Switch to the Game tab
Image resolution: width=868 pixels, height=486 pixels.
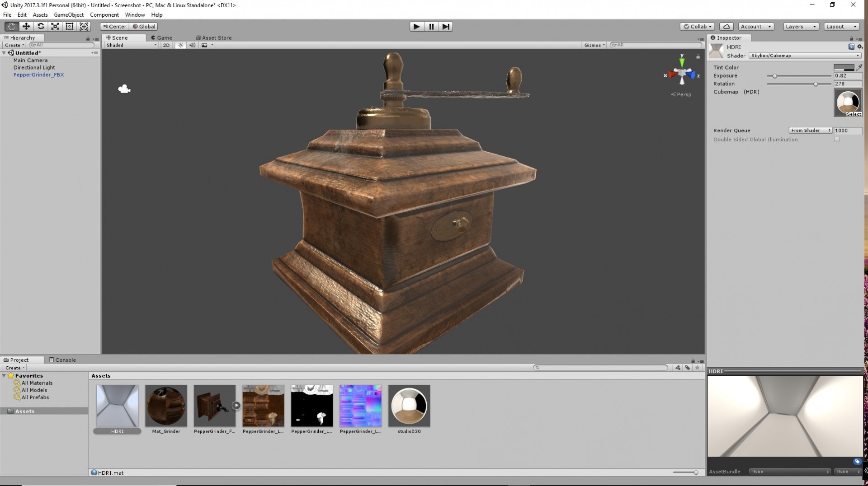[162, 38]
